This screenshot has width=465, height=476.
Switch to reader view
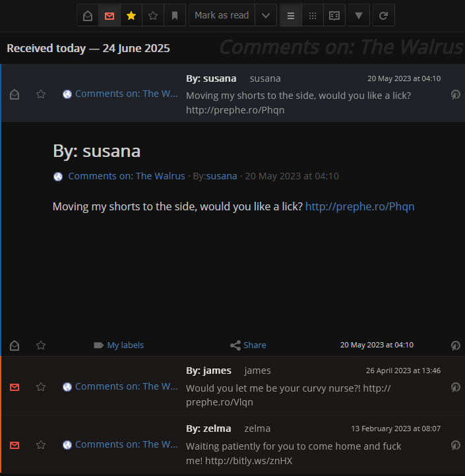(x=334, y=15)
